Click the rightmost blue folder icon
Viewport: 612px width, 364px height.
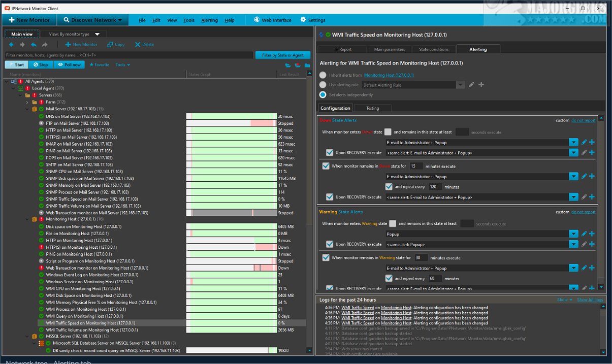point(307,65)
